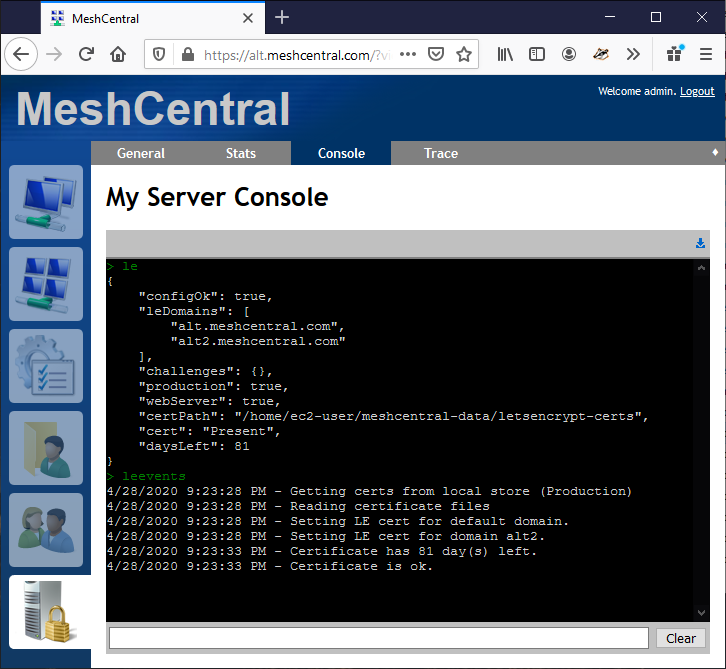Click the "alt.meshcentral.com" domain entry
Screen dimensions: 726x669
pyautogui.click(x=257, y=326)
